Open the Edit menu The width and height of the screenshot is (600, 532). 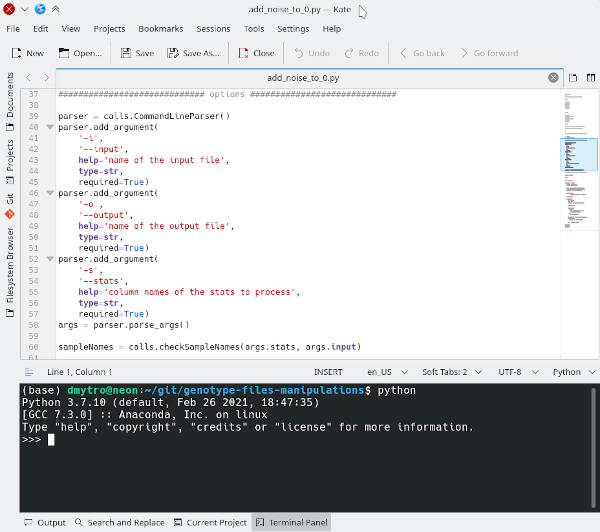click(x=40, y=29)
